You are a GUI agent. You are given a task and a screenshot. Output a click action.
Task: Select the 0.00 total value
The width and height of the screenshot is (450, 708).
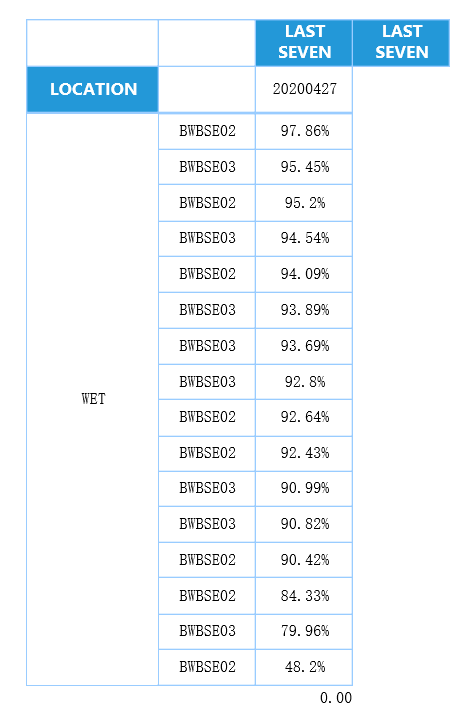pos(335,698)
